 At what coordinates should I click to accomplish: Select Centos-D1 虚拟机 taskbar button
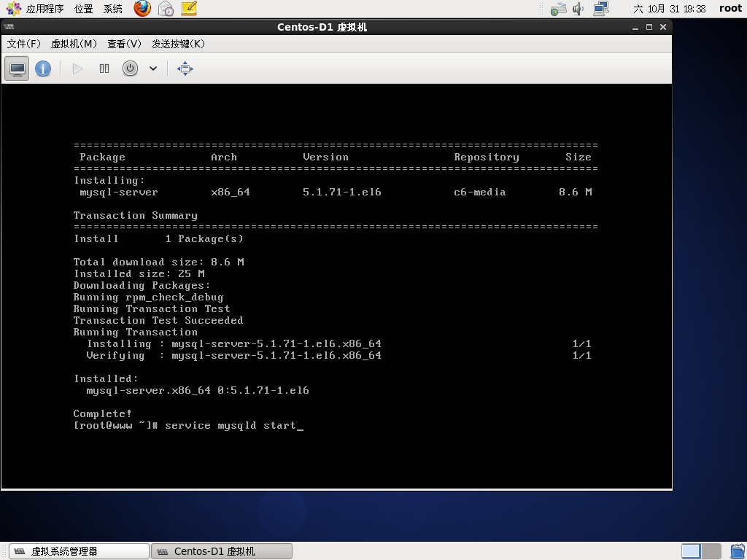click(x=222, y=551)
